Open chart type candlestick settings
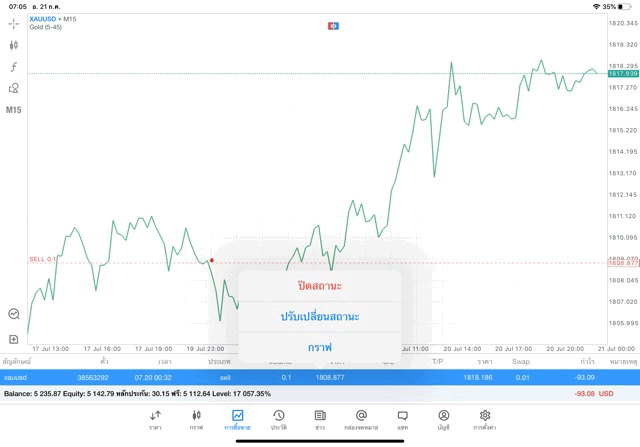Image resolution: width=640 pixels, height=447 pixels. (x=14, y=45)
